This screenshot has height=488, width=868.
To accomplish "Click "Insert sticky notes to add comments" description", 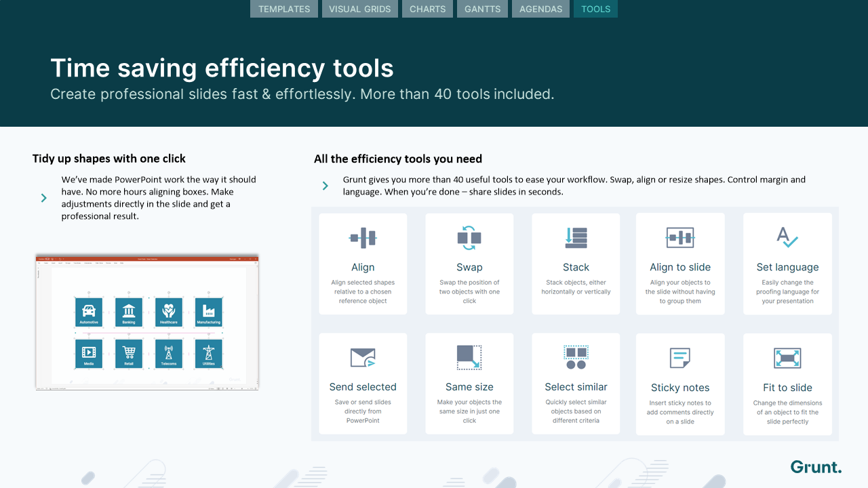I will pyautogui.click(x=680, y=412).
